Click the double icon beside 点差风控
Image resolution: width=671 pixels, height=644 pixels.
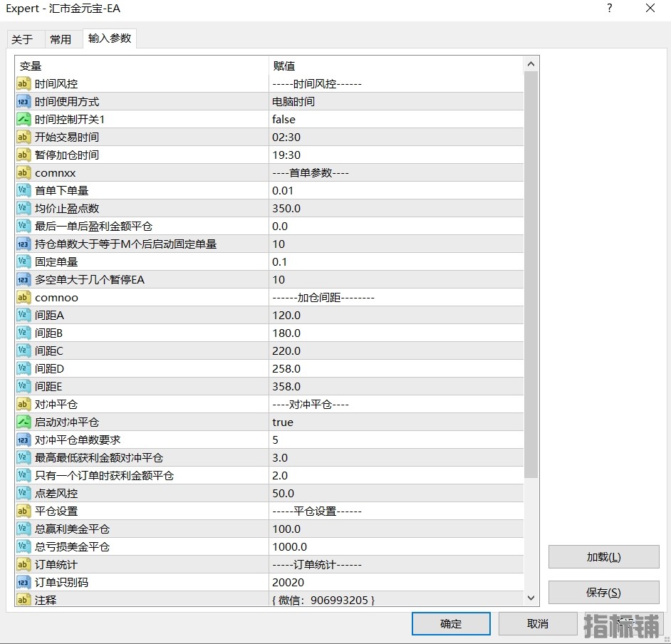point(24,494)
